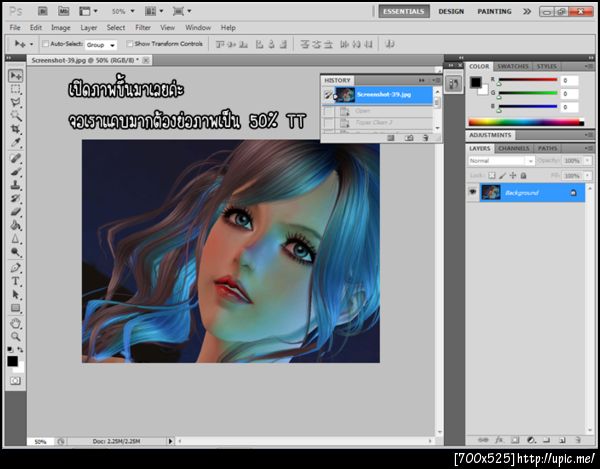Open the collapsed History panel dock icon
This screenshot has width=600, height=469.
point(453,83)
